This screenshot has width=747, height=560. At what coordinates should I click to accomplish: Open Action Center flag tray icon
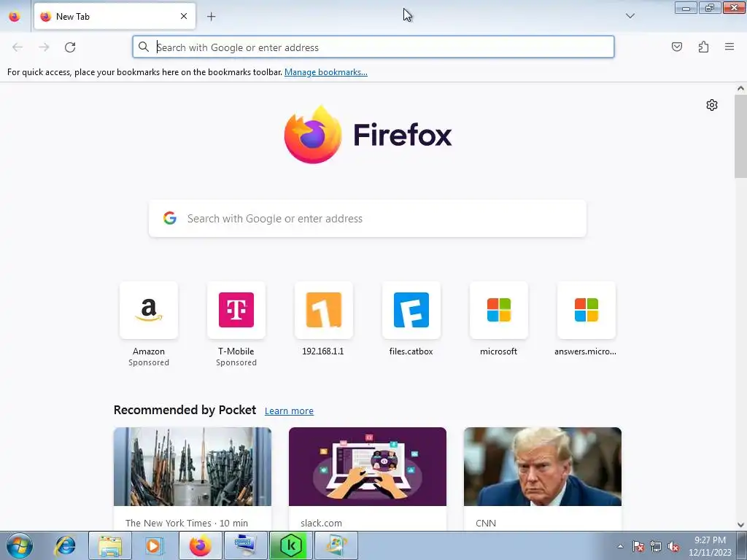coord(638,546)
